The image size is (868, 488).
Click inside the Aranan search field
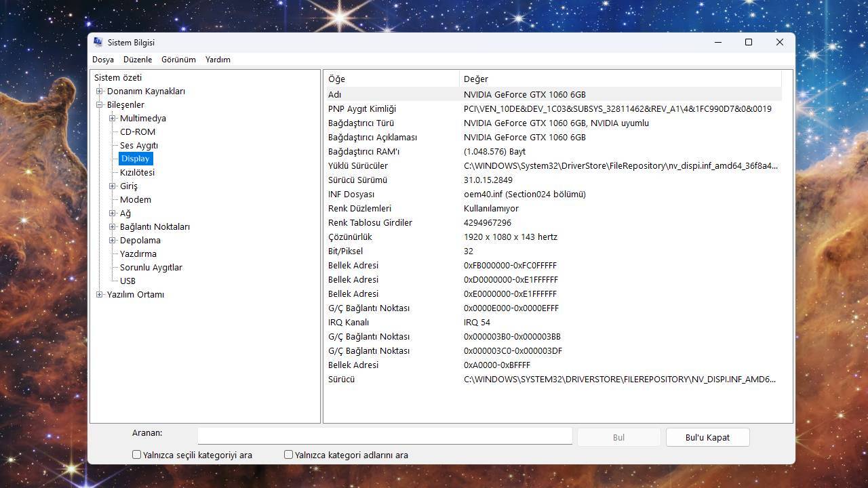click(x=384, y=435)
